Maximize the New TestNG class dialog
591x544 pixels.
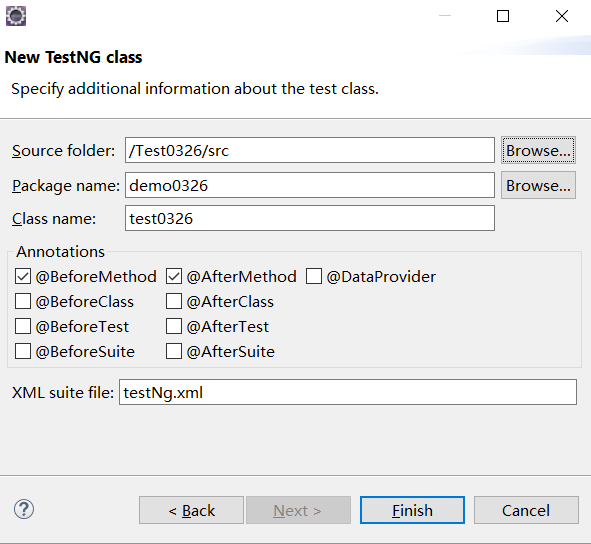tap(503, 16)
